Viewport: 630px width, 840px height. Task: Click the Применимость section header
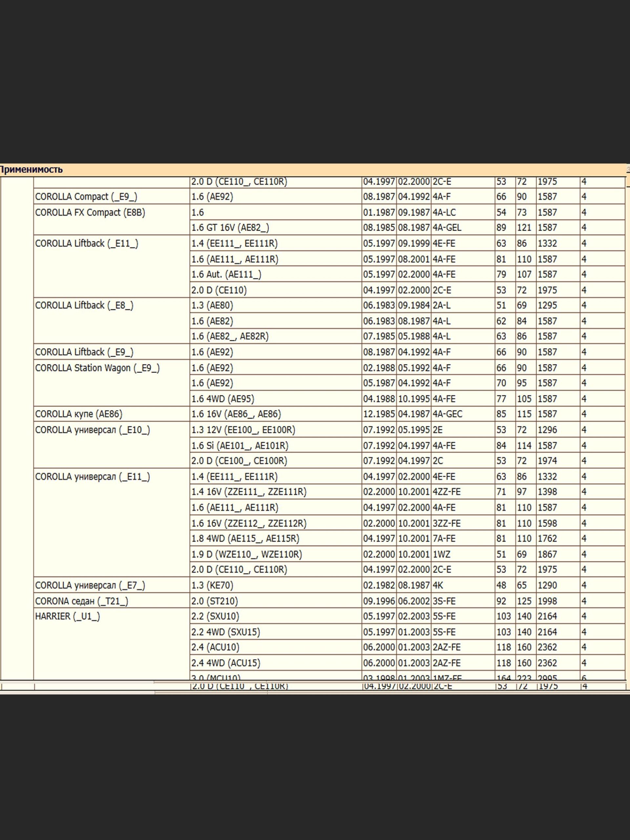31,170
